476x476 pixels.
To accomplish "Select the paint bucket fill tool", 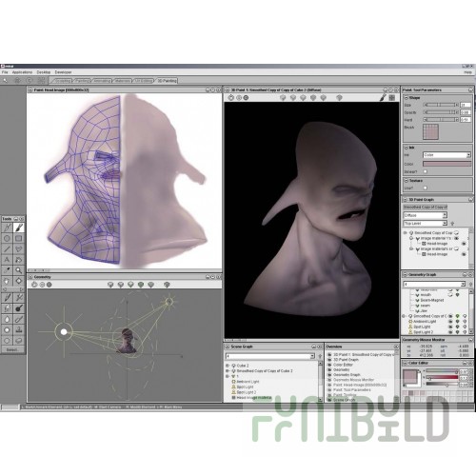I will [x=19, y=260].
